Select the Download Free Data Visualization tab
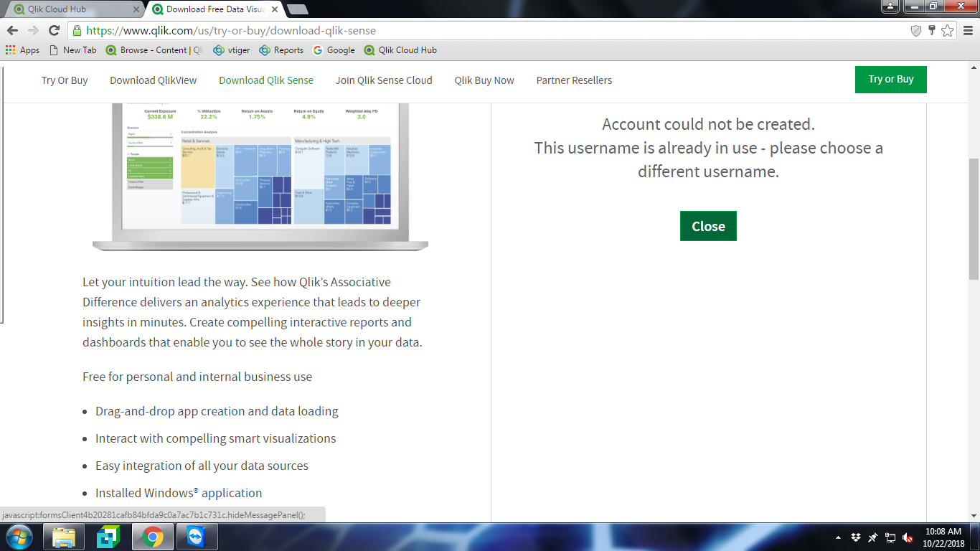 tap(214, 9)
